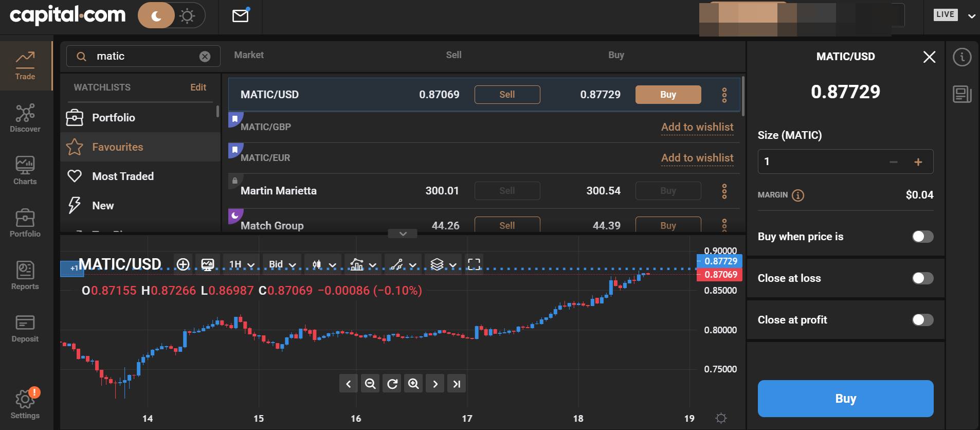Buy MATIC/USD from the market list
980x430 pixels.
coord(668,95)
